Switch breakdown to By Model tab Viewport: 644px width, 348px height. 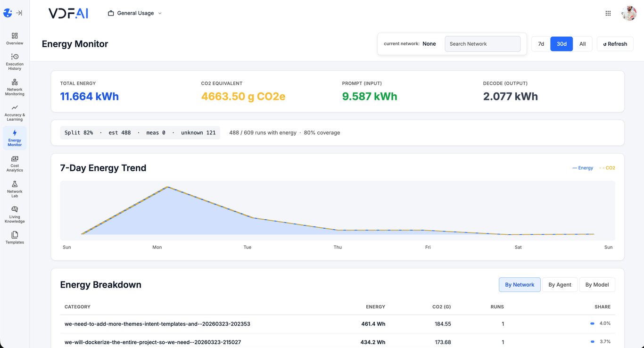coord(597,285)
